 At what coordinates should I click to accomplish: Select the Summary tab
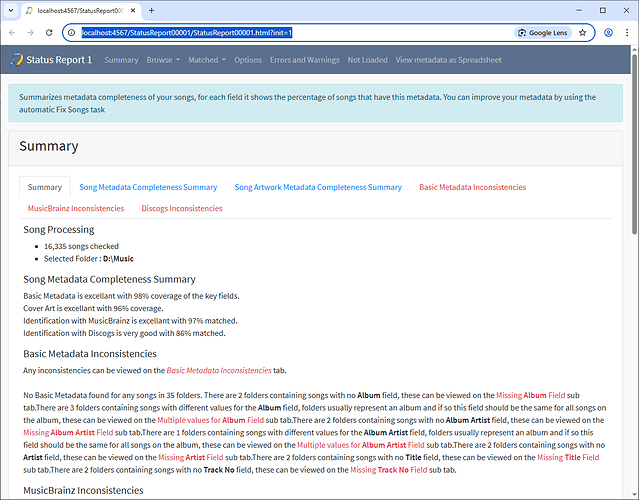(45, 187)
